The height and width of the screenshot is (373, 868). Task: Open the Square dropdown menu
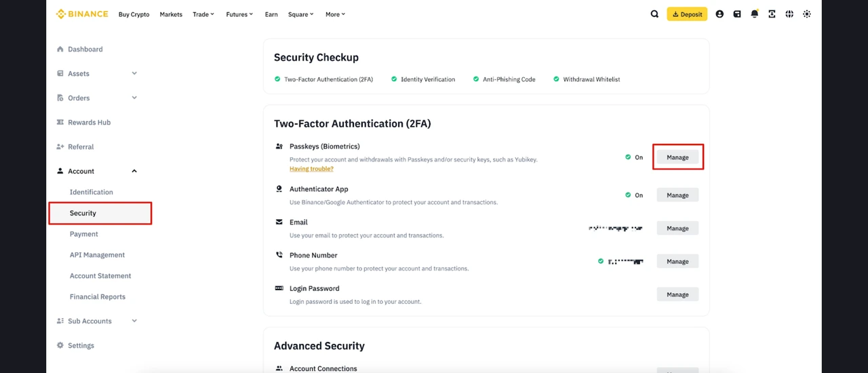[301, 14]
